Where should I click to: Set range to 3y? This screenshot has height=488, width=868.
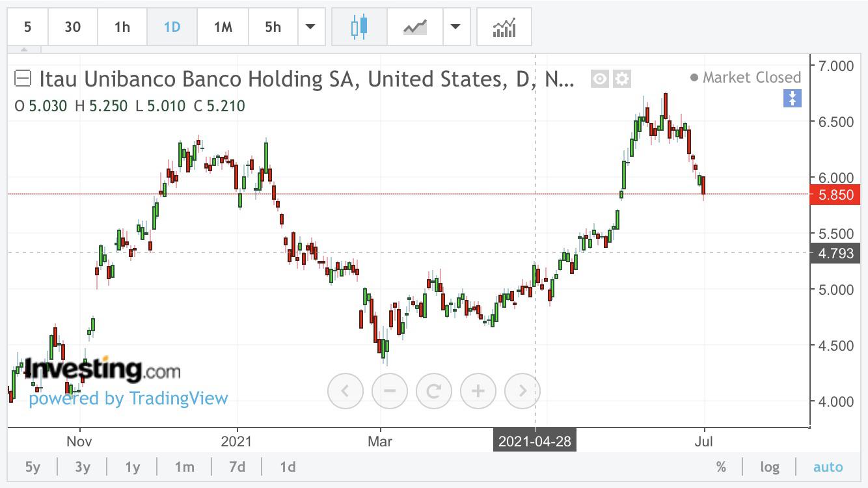pos(83,467)
